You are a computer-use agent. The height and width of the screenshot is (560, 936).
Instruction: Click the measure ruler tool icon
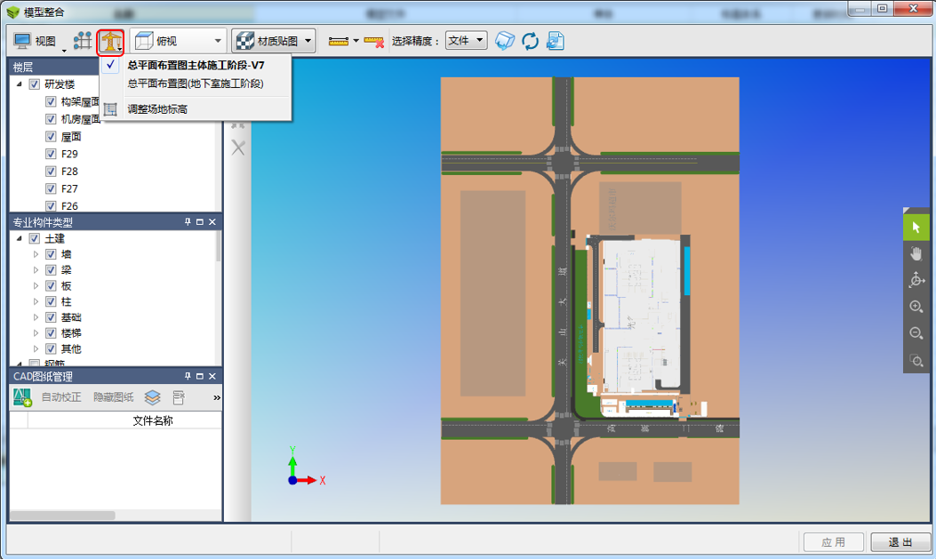pyautogui.click(x=338, y=41)
